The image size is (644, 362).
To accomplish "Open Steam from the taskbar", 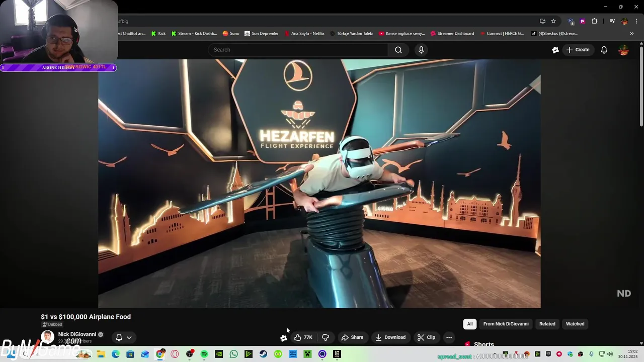I will click(x=263, y=354).
